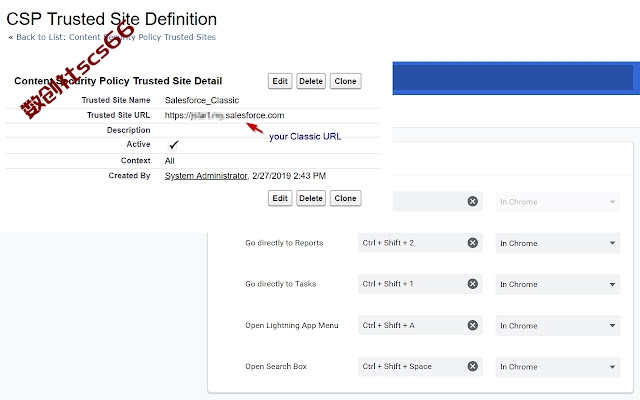
Task: Click the Trusted Site Name label
Action: click(x=116, y=100)
